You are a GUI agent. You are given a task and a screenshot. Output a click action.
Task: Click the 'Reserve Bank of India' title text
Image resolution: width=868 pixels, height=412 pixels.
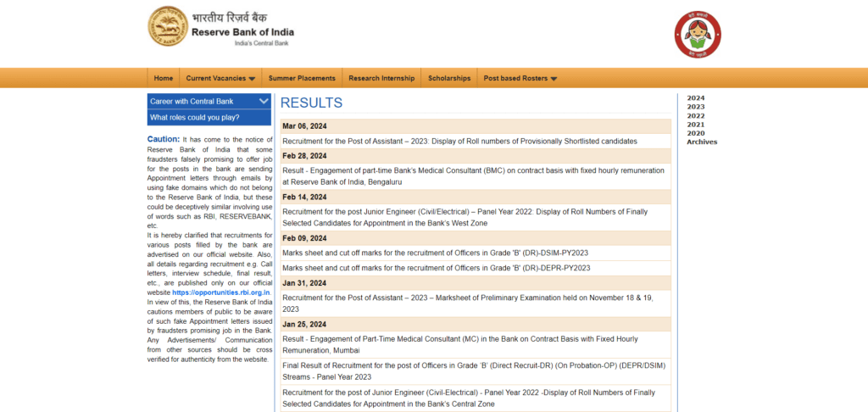tap(243, 32)
